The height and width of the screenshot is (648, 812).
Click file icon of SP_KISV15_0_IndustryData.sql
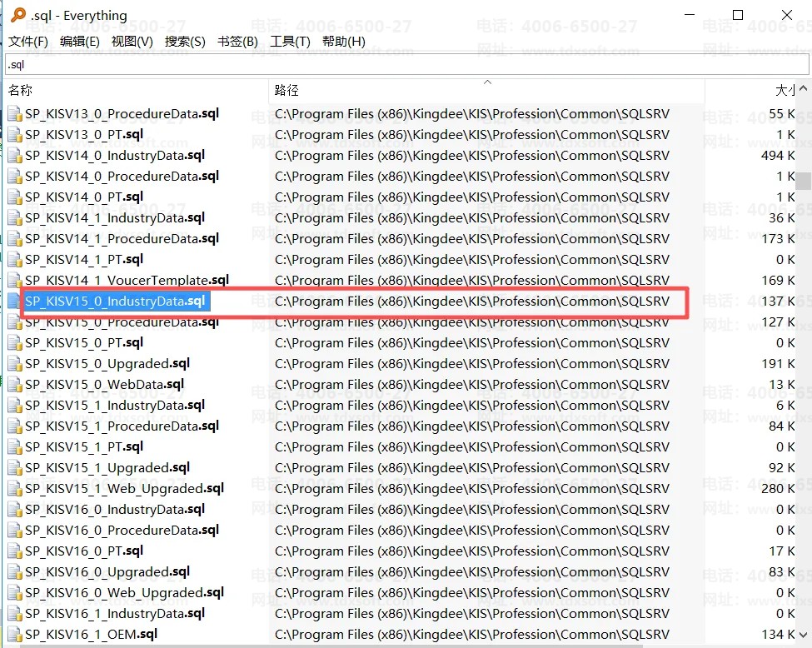click(15, 302)
